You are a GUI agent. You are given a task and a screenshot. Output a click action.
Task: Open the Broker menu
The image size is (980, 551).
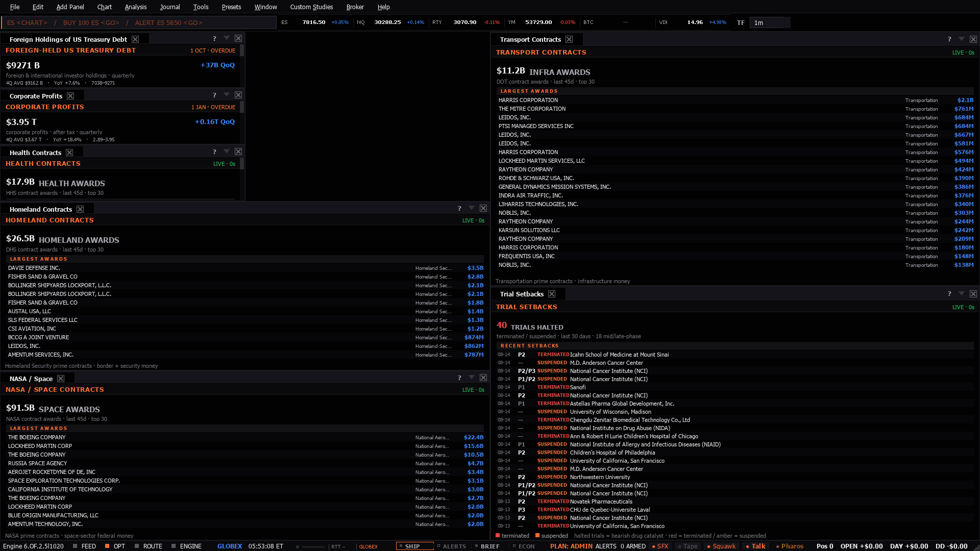[355, 7]
